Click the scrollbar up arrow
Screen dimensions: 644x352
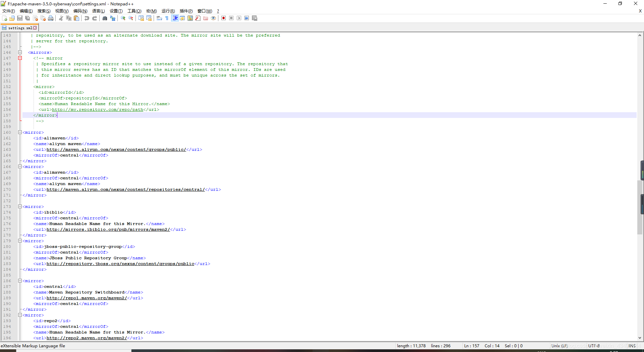pos(640,35)
